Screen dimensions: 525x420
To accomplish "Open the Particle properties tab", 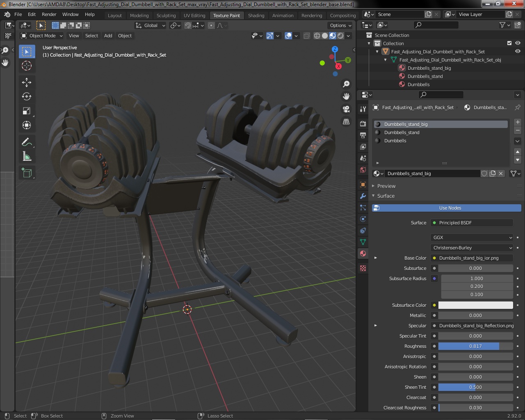I will pos(363,208).
